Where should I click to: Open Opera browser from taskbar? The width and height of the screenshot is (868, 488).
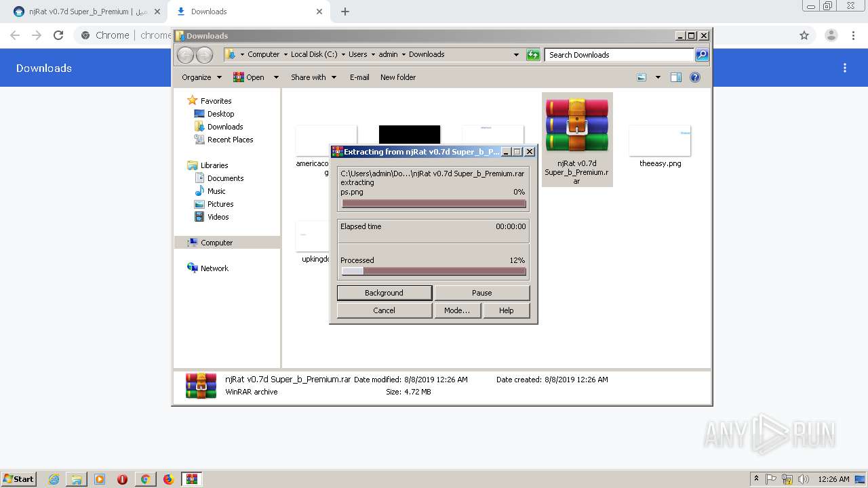coord(123,479)
